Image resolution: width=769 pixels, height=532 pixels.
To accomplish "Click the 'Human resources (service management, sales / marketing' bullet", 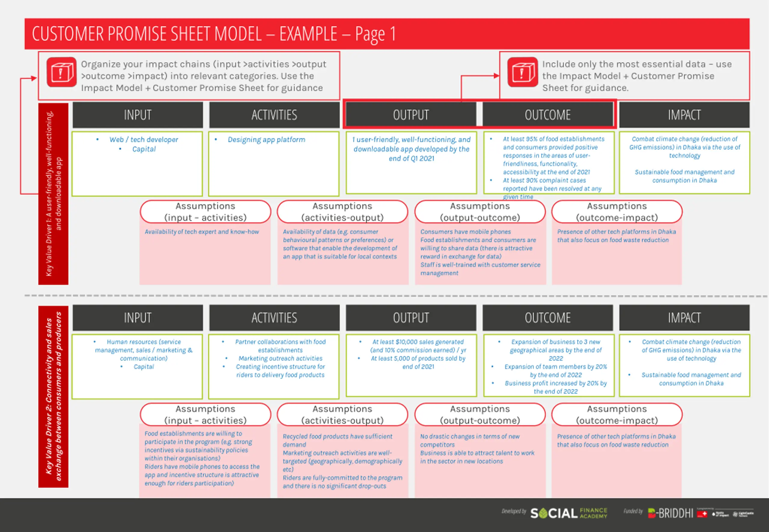I will tap(144, 350).
